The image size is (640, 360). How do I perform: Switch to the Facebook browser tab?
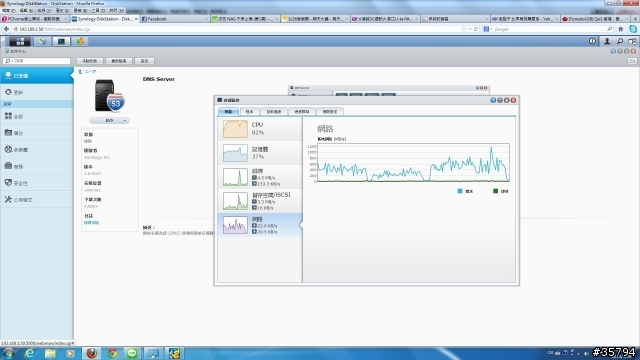pos(174,19)
